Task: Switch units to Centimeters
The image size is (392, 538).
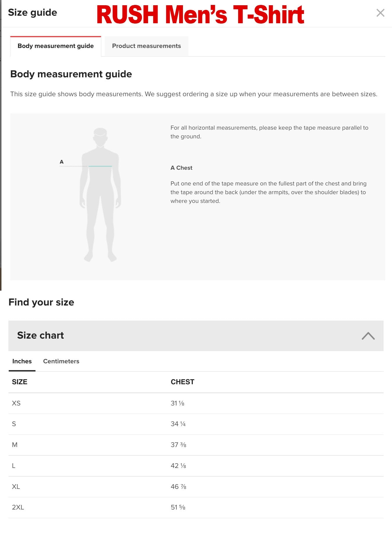Action: pos(61,361)
